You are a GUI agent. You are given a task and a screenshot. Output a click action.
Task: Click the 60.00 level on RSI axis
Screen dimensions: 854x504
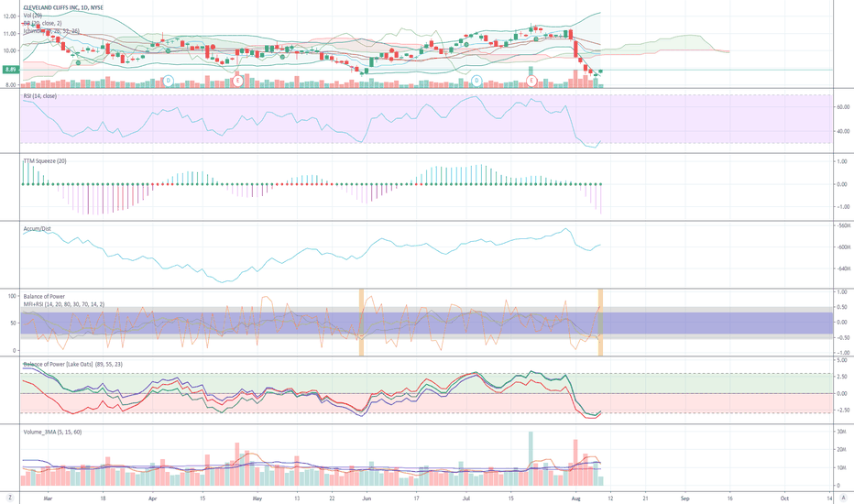click(843, 107)
